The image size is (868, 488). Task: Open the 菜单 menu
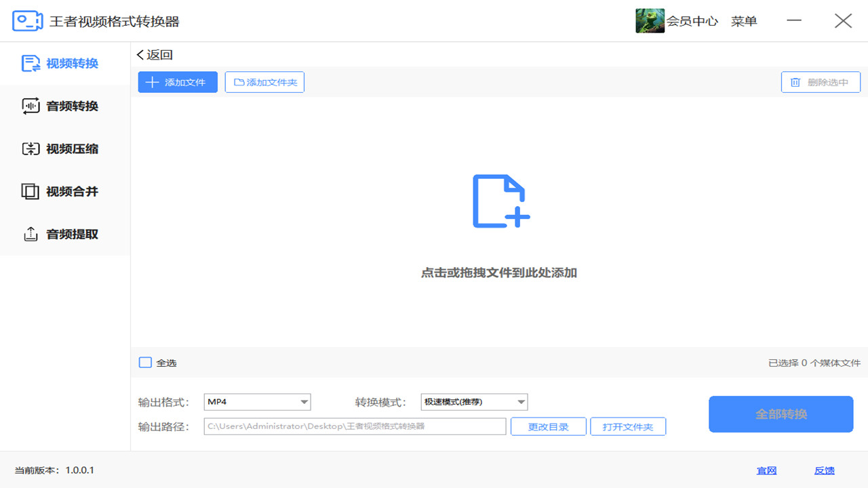point(743,20)
